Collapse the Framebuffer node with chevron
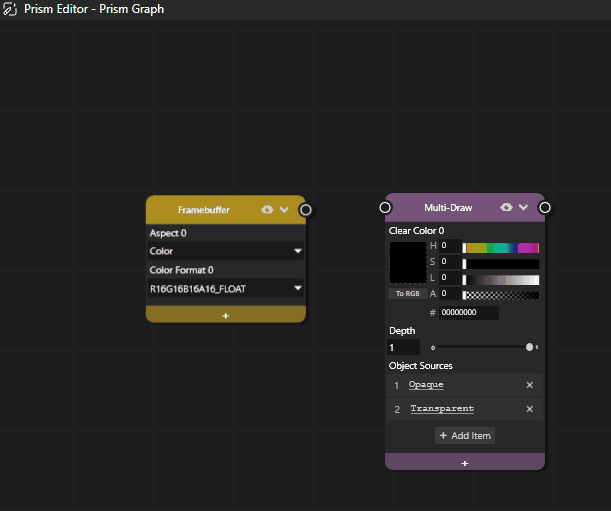The height and width of the screenshot is (511, 611). [x=284, y=210]
